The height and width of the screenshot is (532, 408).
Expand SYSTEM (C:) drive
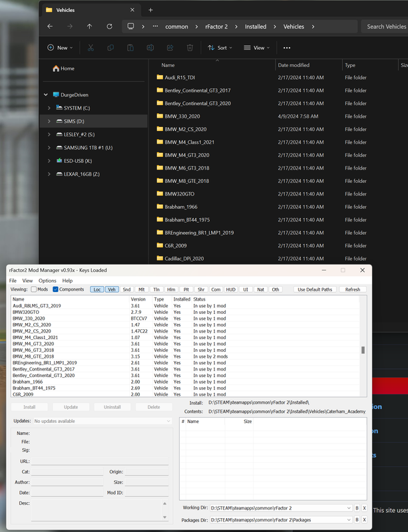click(49, 108)
